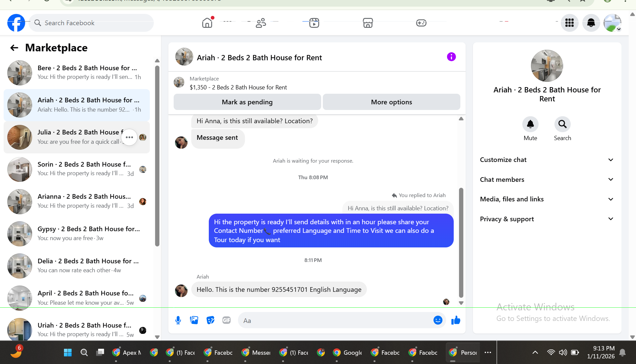Show hidden system tray icons
636x364 pixels.
[535, 352]
